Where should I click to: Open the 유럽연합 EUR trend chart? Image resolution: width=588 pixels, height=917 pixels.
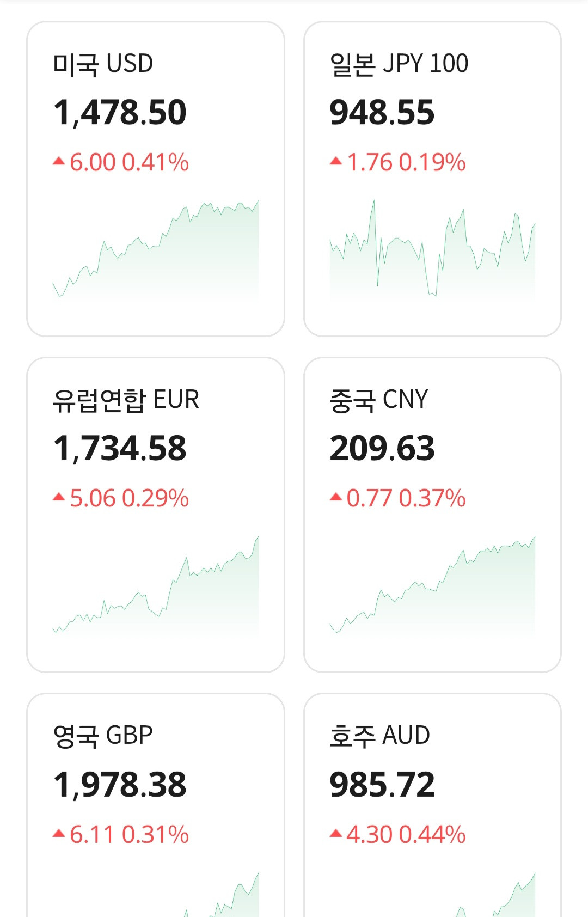(x=156, y=585)
